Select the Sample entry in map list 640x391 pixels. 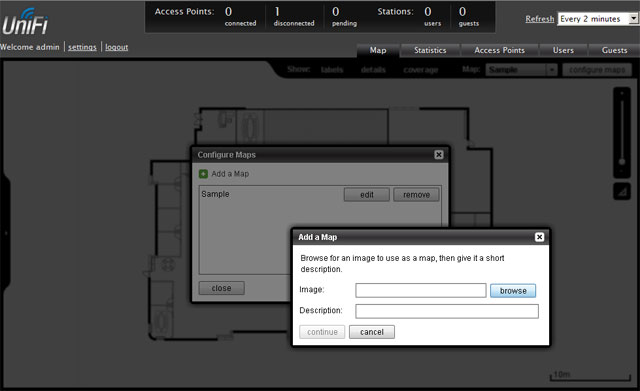215,194
